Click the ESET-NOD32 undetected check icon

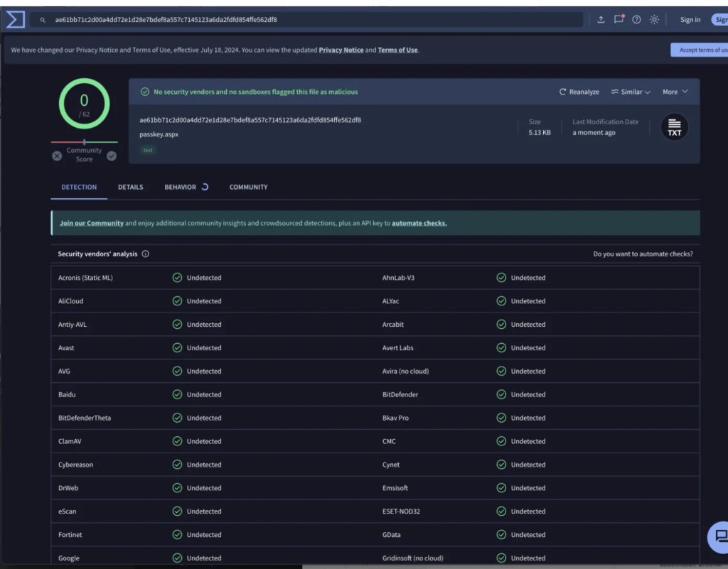(x=501, y=511)
